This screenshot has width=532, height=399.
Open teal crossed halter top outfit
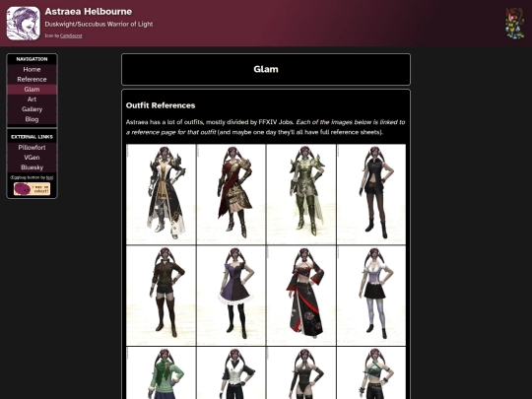pyautogui.click(x=371, y=372)
